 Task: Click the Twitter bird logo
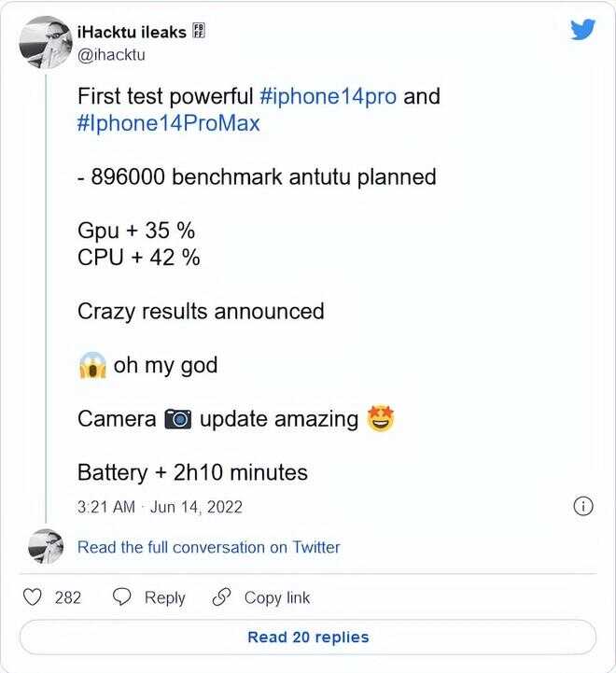[x=582, y=30]
